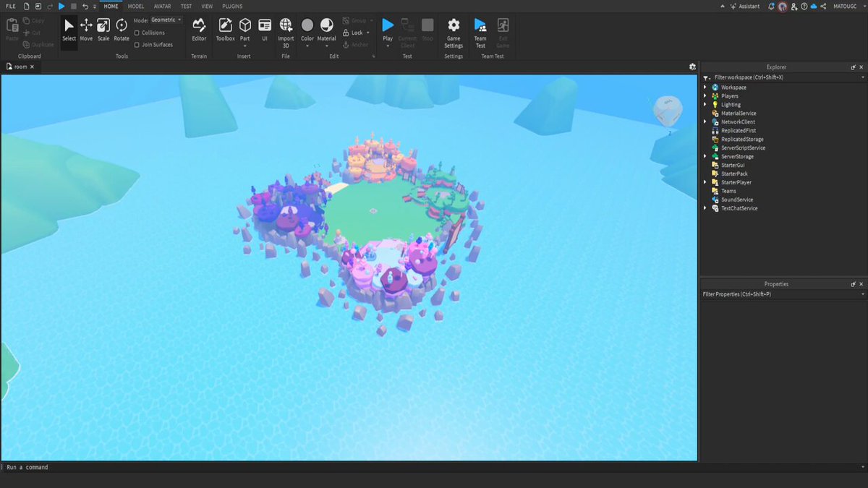Expand the Lighting tree node
Image resolution: width=868 pixels, height=488 pixels.
[705, 105]
